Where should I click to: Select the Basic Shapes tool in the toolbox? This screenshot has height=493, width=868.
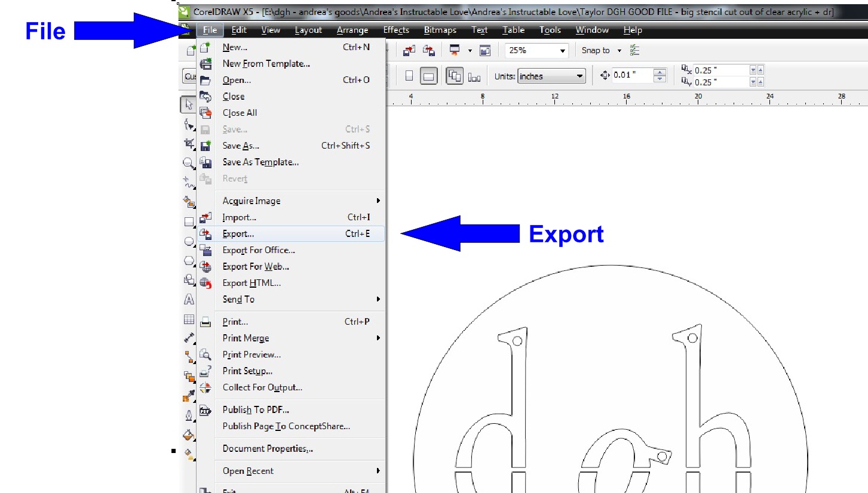point(189,279)
